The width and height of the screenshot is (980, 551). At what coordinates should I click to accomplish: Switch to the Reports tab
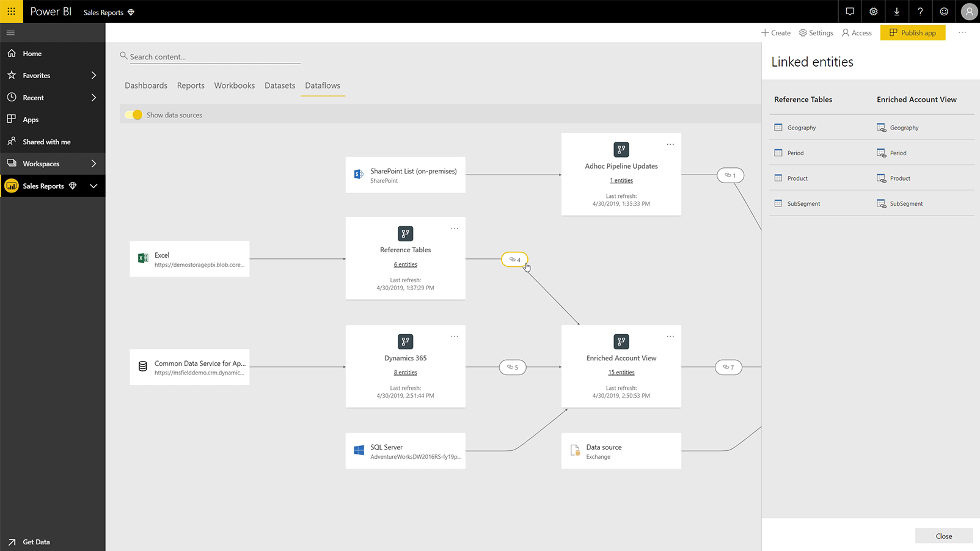(x=191, y=86)
